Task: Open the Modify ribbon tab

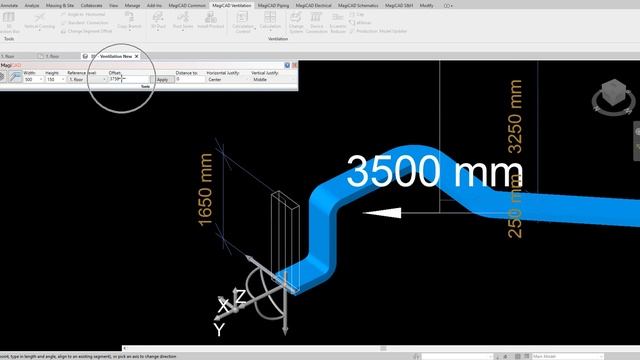Action: [427, 6]
